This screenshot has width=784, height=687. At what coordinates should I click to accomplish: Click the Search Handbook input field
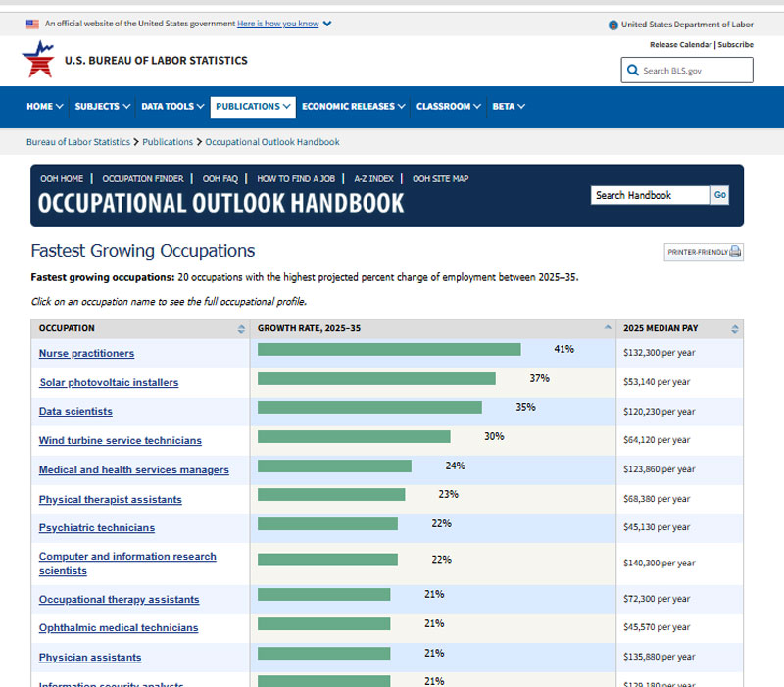(650, 195)
